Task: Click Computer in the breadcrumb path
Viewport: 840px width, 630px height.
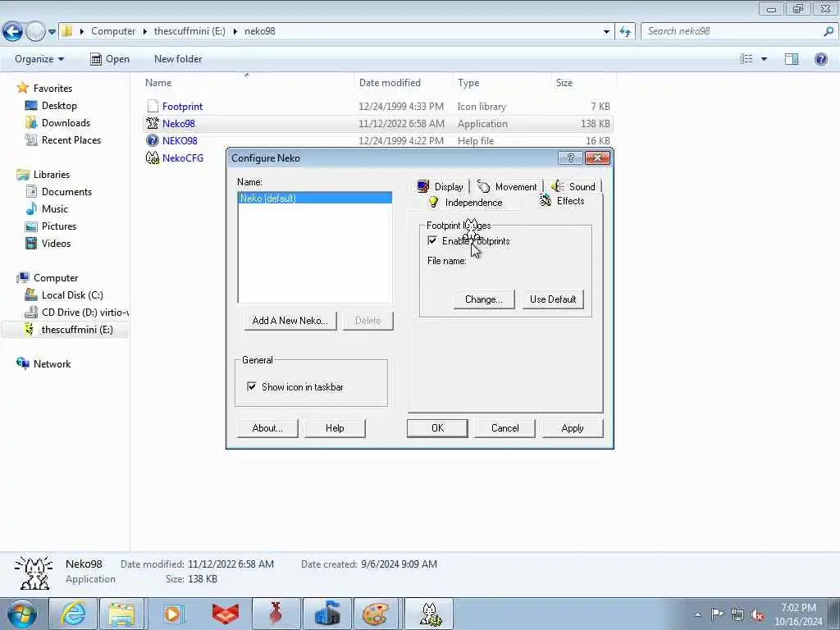Action: coord(113,31)
